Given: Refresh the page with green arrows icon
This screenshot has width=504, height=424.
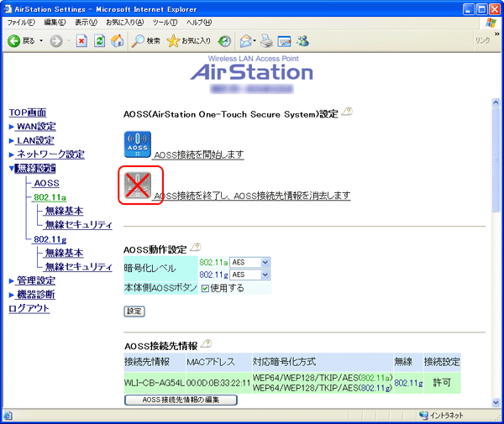Looking at the screenshot, I should point(100,41).
